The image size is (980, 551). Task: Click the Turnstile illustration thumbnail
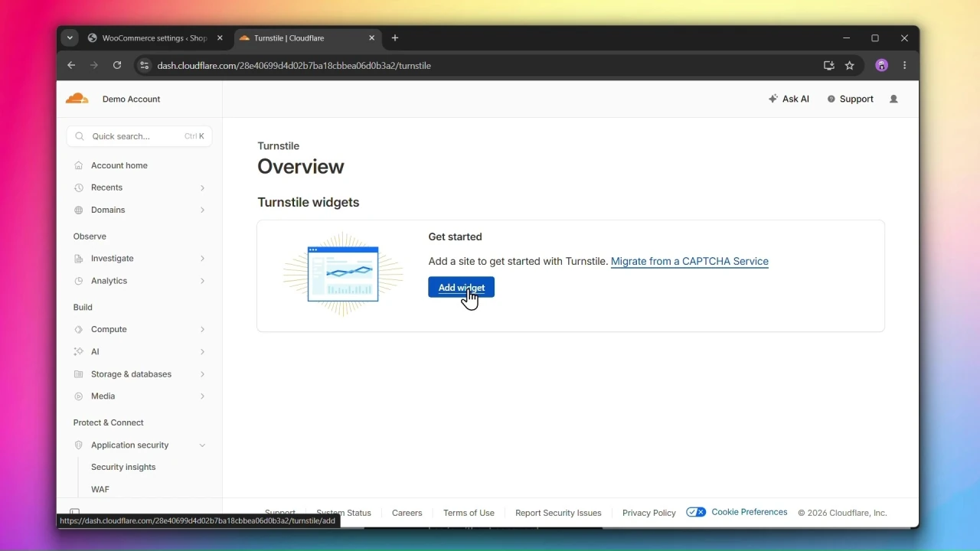[x=343, y=274]
